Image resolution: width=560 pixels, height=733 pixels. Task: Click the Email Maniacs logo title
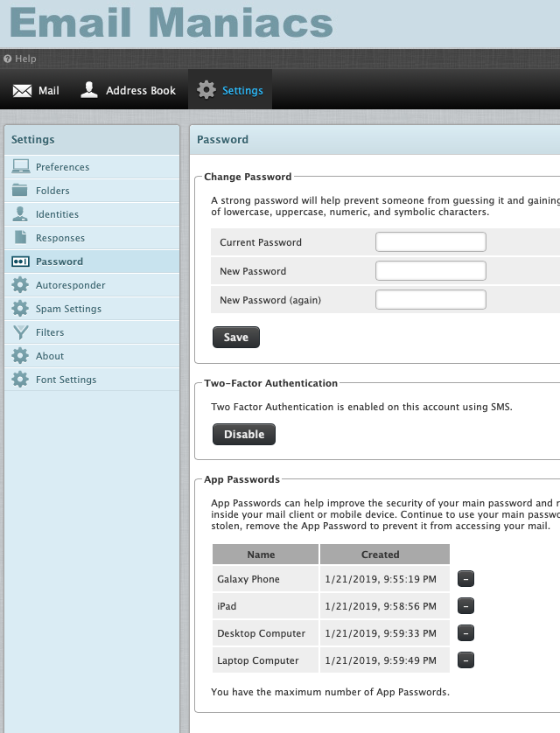tap(171, 22)
